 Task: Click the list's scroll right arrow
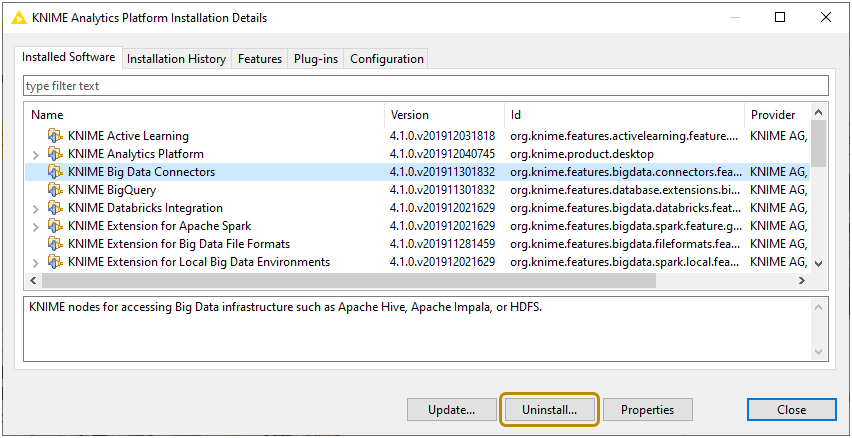click(801, 280)
